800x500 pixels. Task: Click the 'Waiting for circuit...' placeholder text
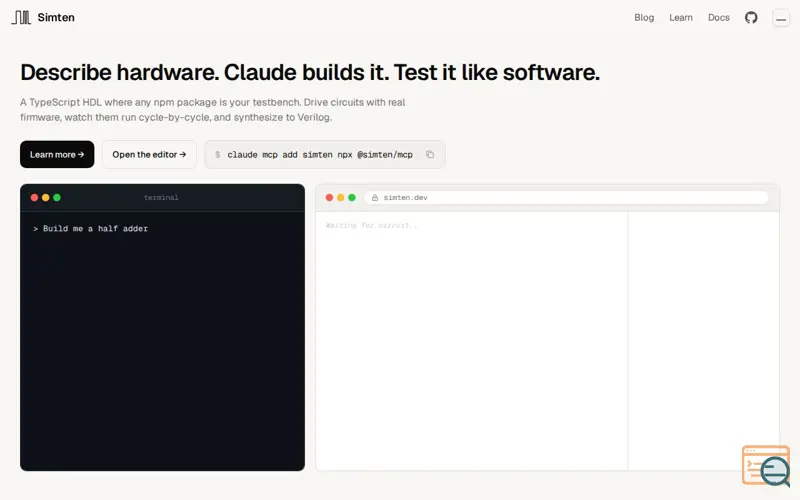371,225
